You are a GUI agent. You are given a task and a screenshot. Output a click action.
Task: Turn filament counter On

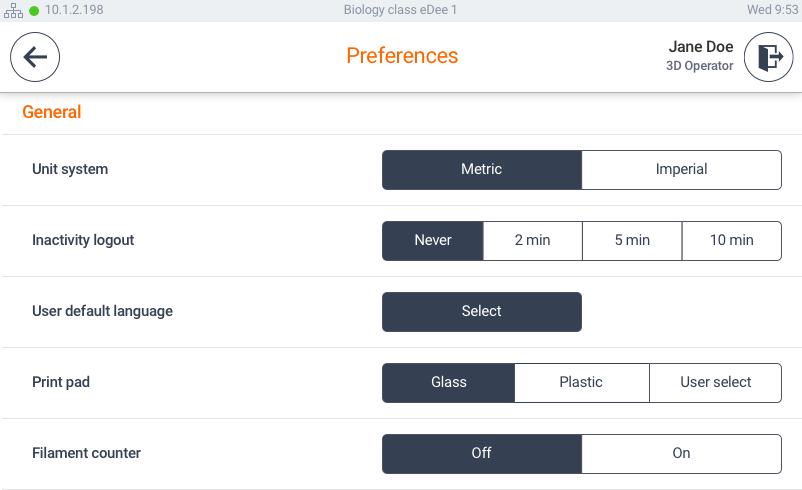click(x=681, y=454)
